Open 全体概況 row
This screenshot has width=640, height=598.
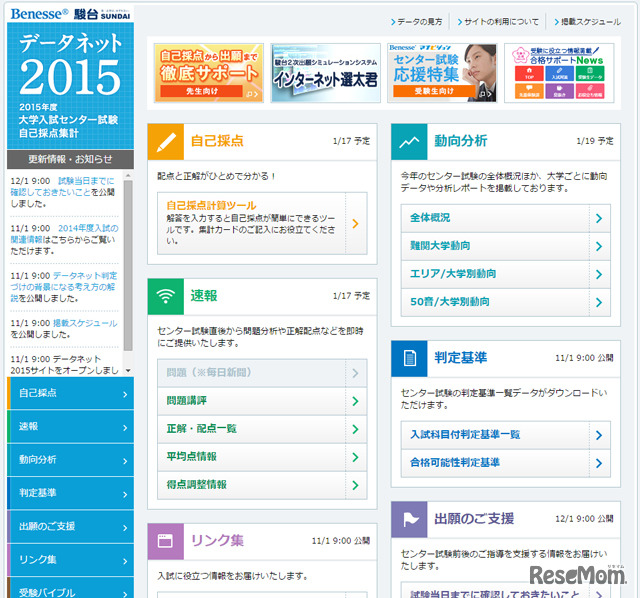click(506, 218)
